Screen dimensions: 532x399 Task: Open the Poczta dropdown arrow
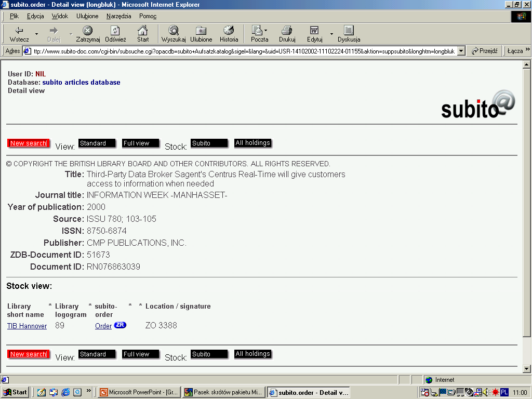tap(265, 31)
